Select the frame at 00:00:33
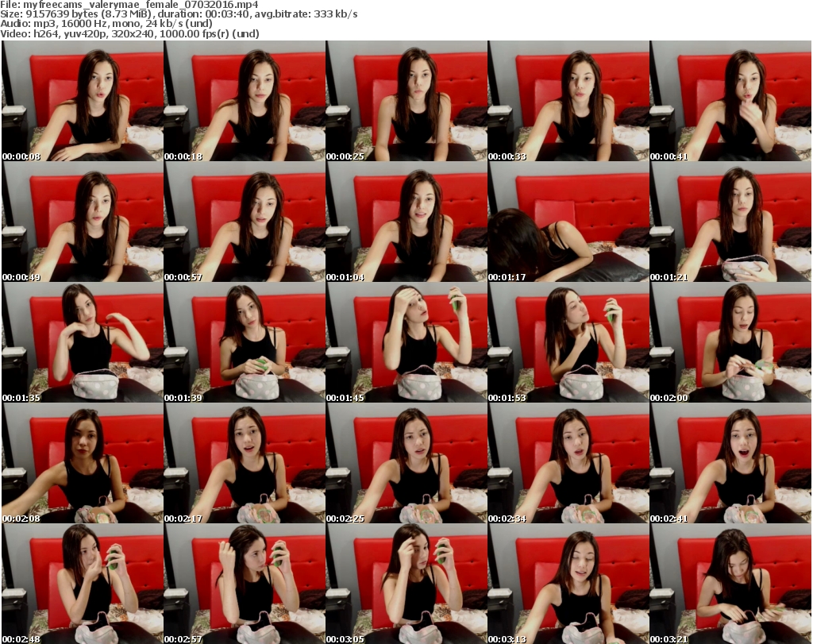 pyautogui.click(x=568, y=101)
